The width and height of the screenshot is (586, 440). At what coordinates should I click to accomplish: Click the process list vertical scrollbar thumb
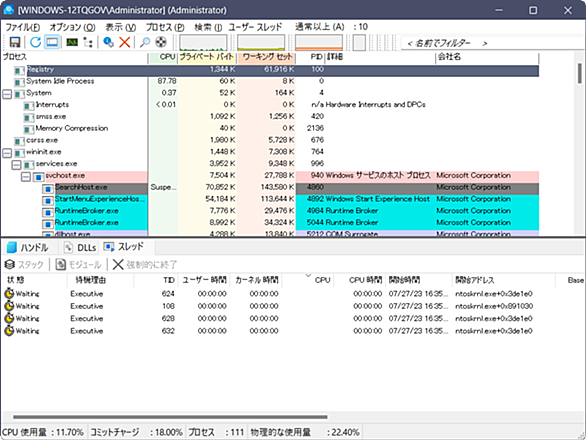pyautogui.click(x=580, y=73)
